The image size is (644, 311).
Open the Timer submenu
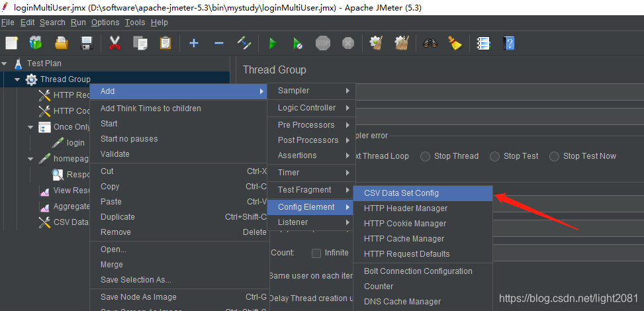(311, 173)
